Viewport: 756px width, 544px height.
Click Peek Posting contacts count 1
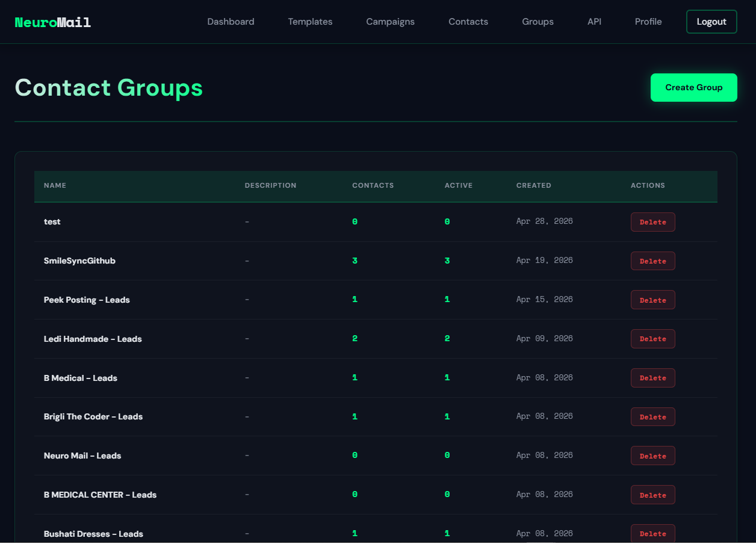(x=355, y=300)
